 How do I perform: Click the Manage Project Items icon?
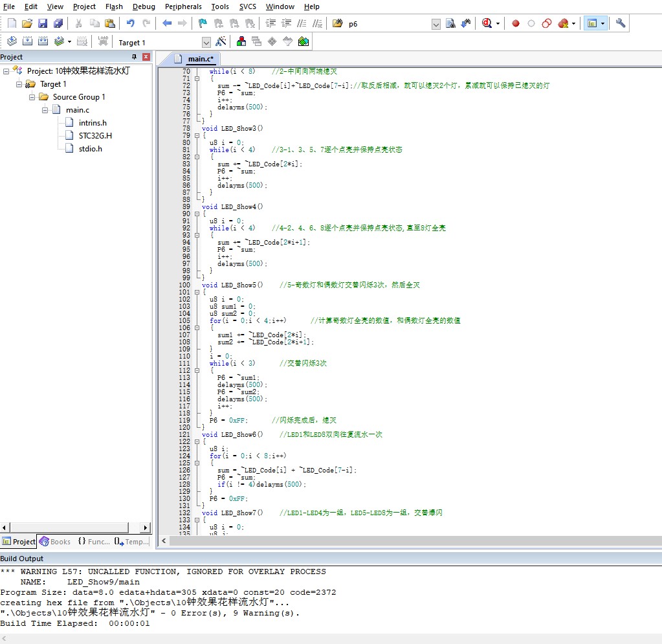tap(241, 41)
